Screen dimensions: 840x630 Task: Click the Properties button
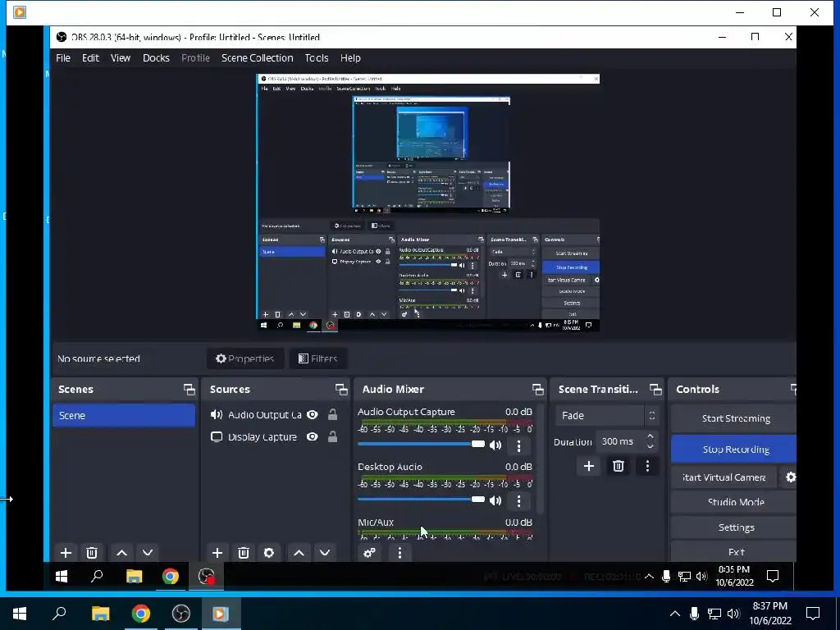click(244, 358)
